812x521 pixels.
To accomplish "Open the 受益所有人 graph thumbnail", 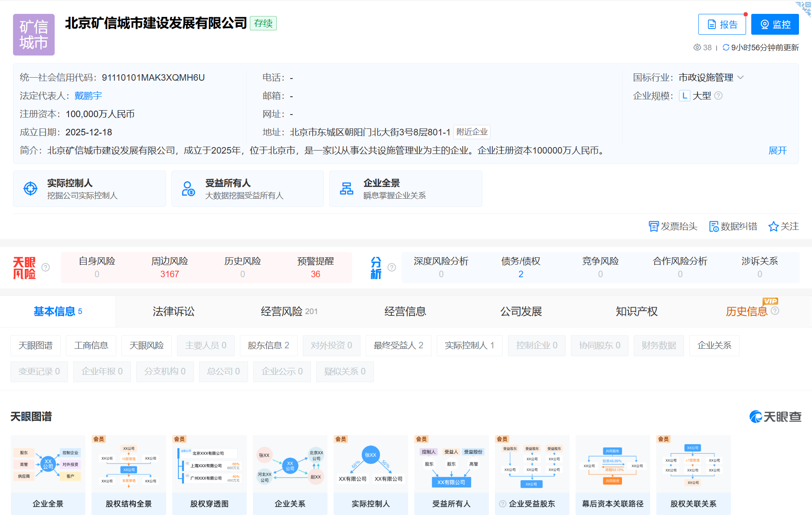I will click(x=452, y=475).
